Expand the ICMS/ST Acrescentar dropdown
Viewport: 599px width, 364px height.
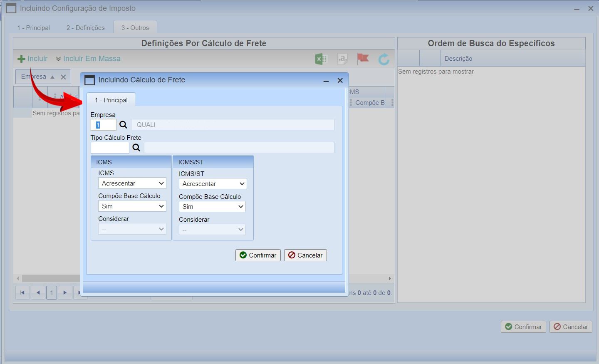[x=213, y=184]
